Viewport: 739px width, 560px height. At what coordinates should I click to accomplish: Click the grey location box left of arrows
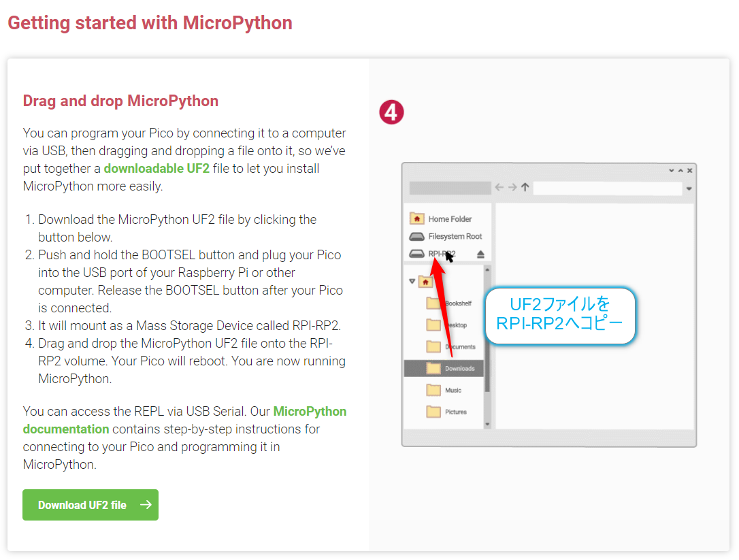450,188
